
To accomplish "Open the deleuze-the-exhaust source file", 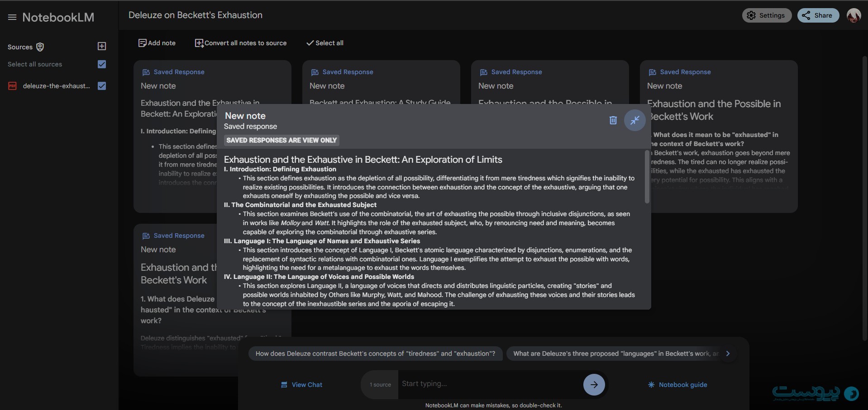I will point(57,86).
